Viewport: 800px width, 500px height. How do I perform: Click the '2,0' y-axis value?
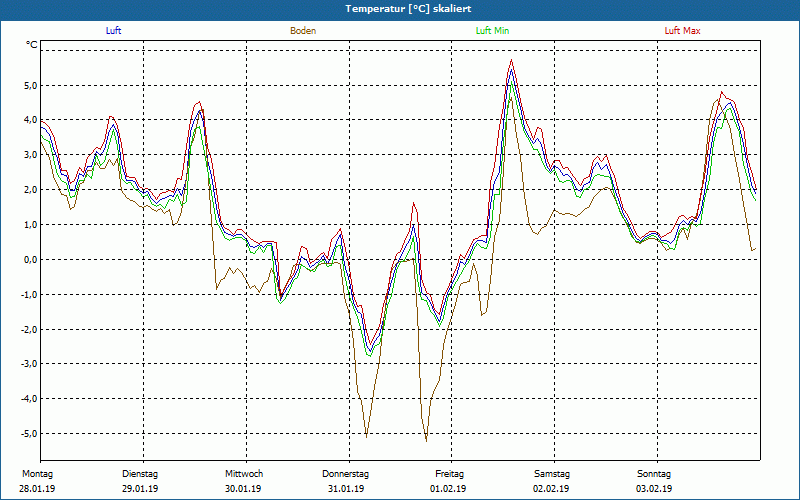[31, 190]
